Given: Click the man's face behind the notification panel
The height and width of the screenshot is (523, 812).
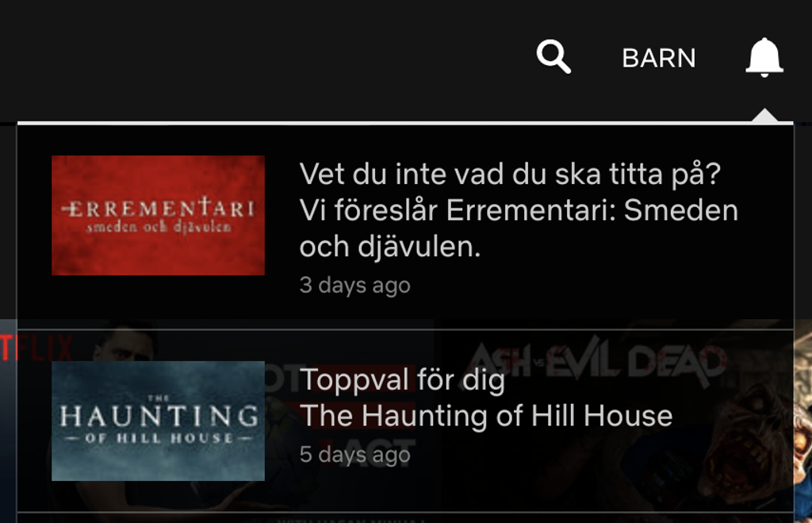Looking at the screenshot, I should click(124, 348).
